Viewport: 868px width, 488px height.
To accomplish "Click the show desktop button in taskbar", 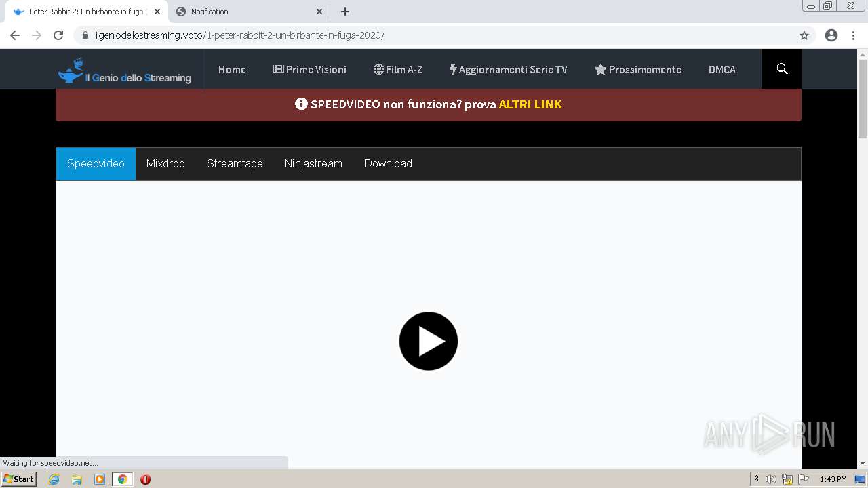I will [x=860, y=479].
